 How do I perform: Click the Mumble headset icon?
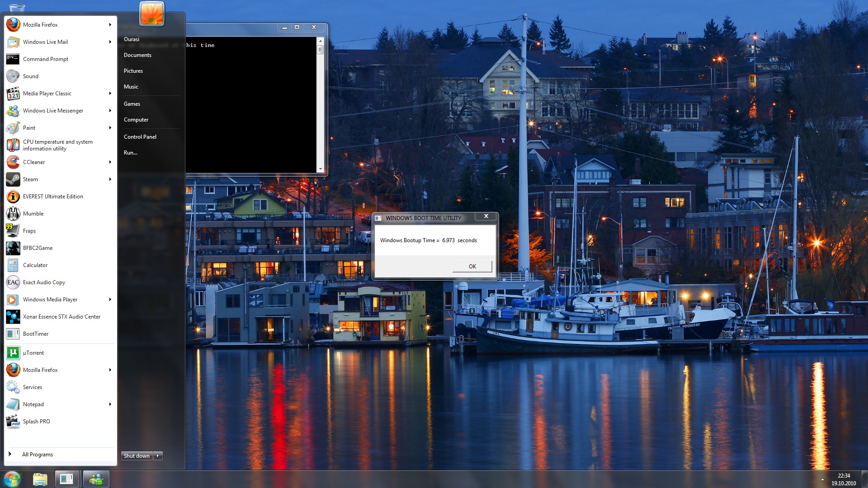(x=13, y=214)
